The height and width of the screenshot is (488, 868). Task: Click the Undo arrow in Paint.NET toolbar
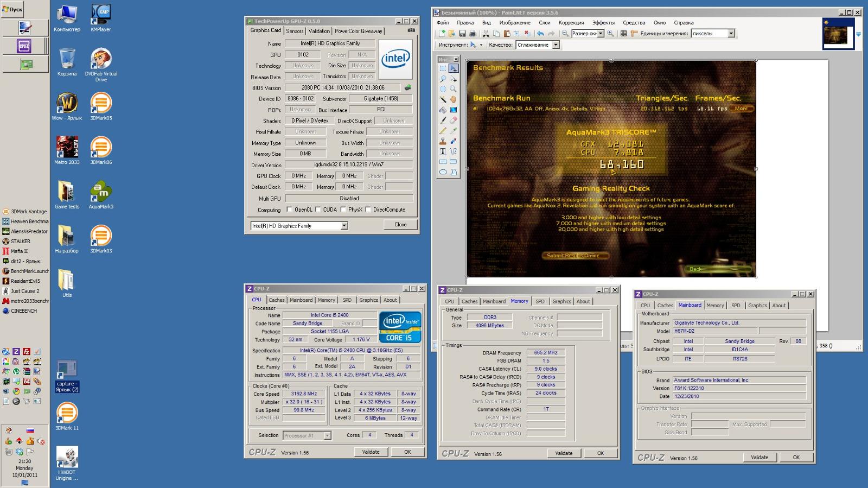tap(540, 34)
